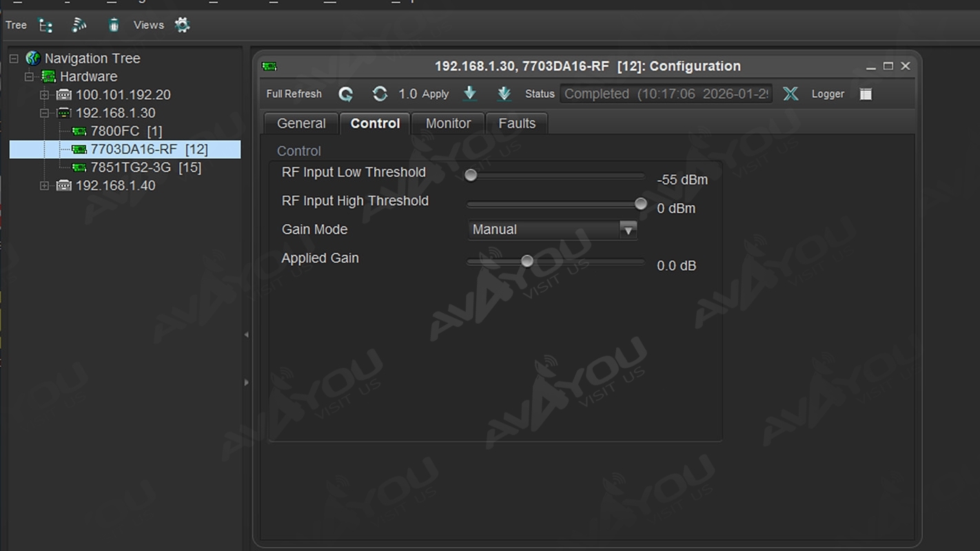The height and width of the screenshot is (551, 980).
Task: Collapse the 192.168.1.30 tree node
Action: pos(45,113)
